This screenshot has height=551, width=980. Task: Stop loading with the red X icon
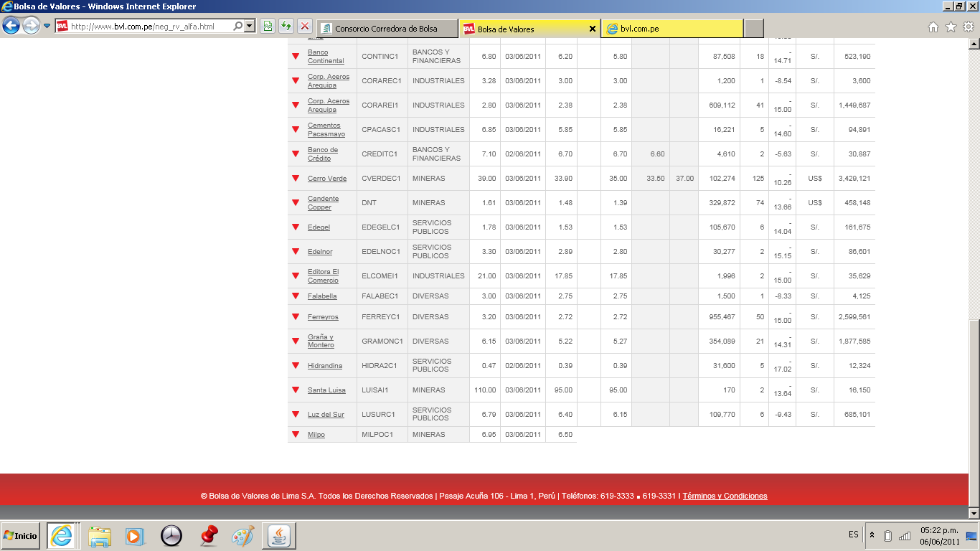click(x=305, y=27)
